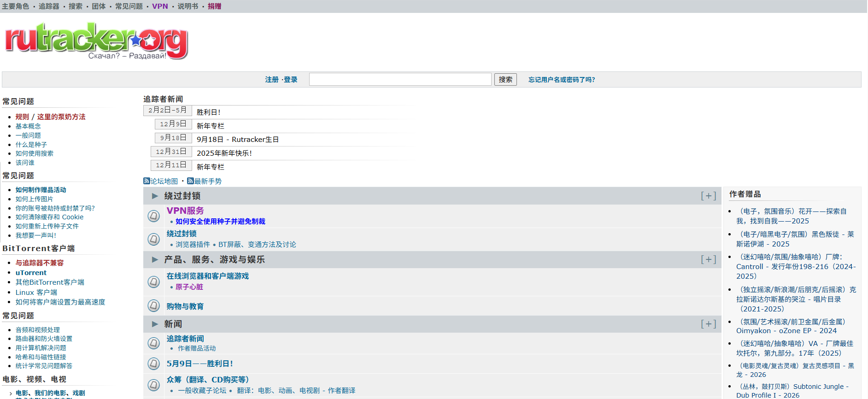Click the forum icon next to 众筹
The height and width of the screenshot is (399, 868).
(x=154, y=385)
